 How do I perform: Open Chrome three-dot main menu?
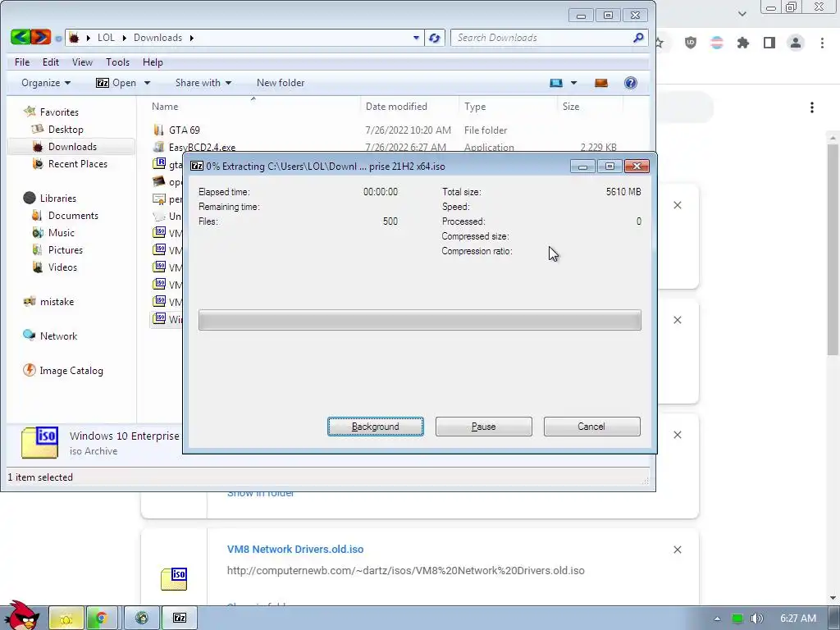[x=822, y=43]
